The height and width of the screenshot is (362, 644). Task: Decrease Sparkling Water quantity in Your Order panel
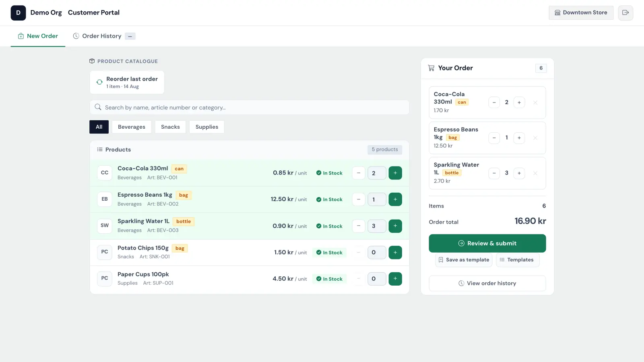(494, 173)
